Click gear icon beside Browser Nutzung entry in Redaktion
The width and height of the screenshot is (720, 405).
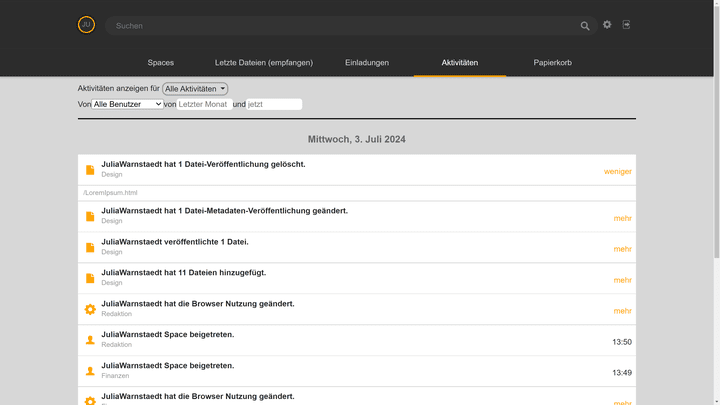click(x=90, y=309)
